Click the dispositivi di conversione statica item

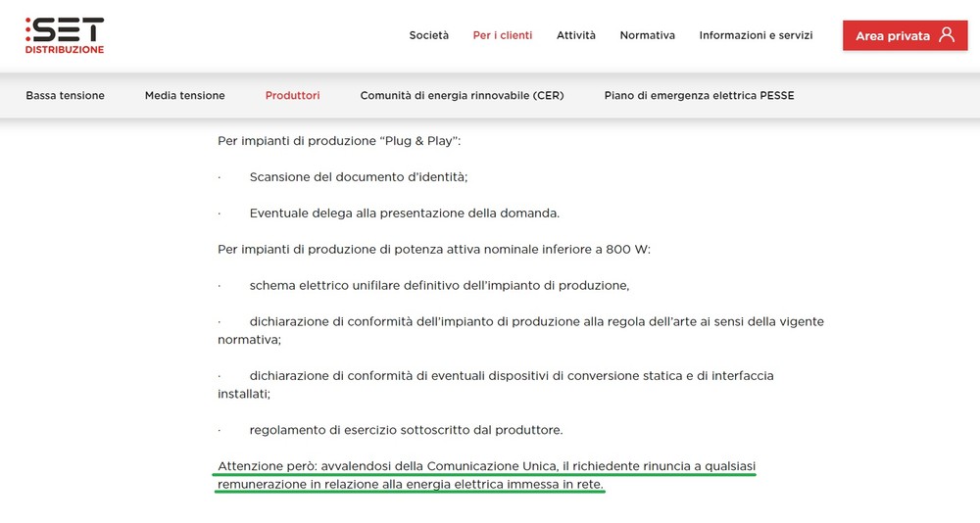(x=511, y=376)
